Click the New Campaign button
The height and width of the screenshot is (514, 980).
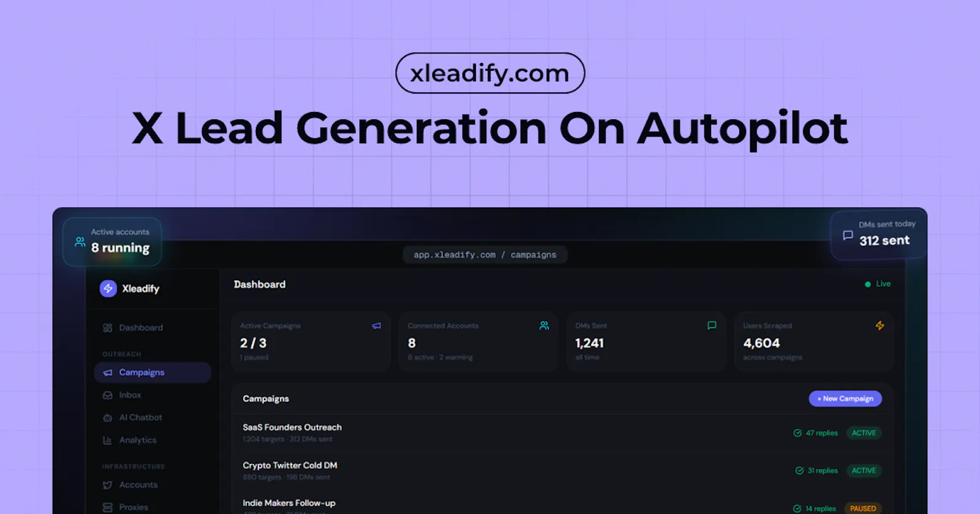coord(845,398)
